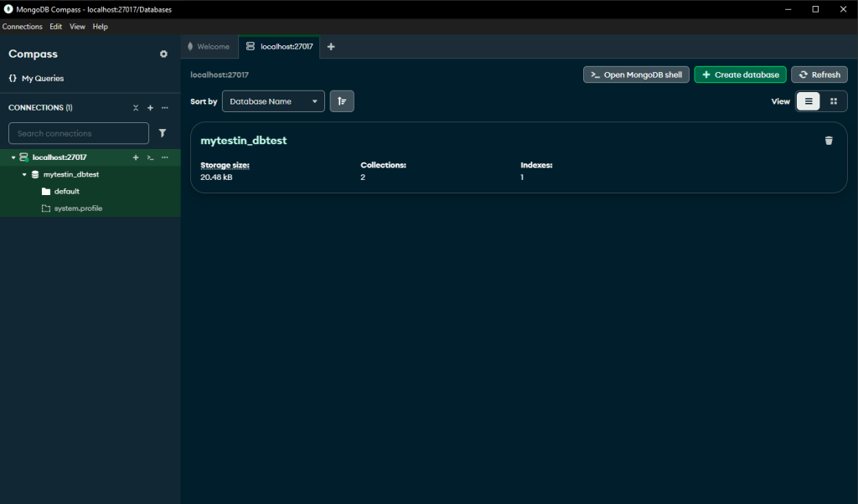Click the Indexes label on card
858x504 pixels.
[x=536, y=165]
